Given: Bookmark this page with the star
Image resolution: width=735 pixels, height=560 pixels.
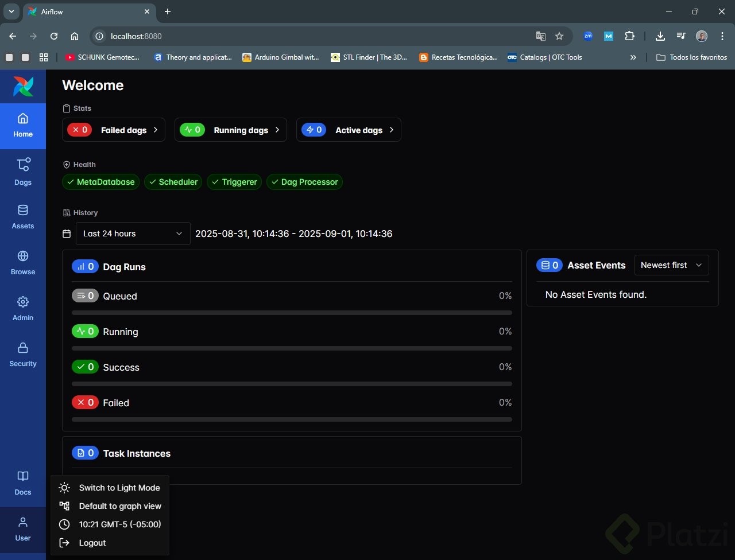Looking at the screenshot, I should tap(559, 36).
